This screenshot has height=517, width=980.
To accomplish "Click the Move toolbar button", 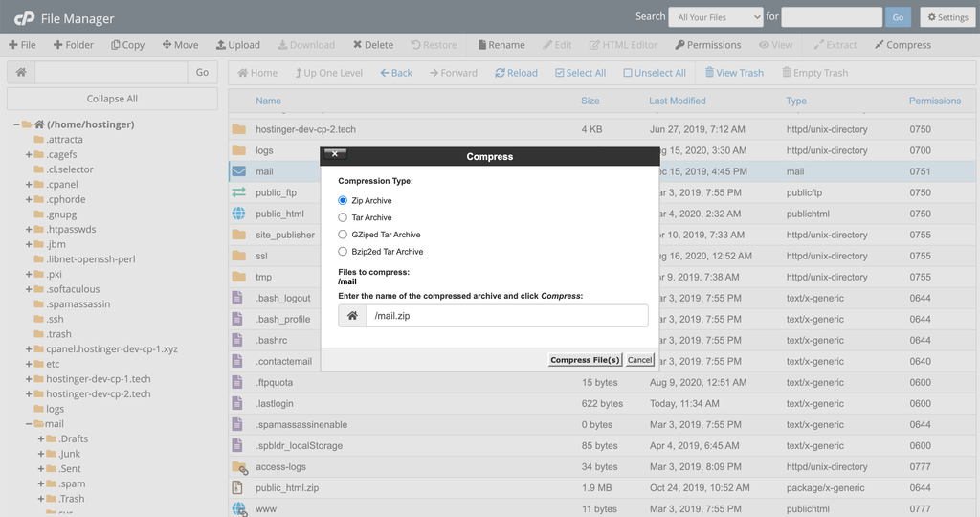I will [x=180, y=45].
